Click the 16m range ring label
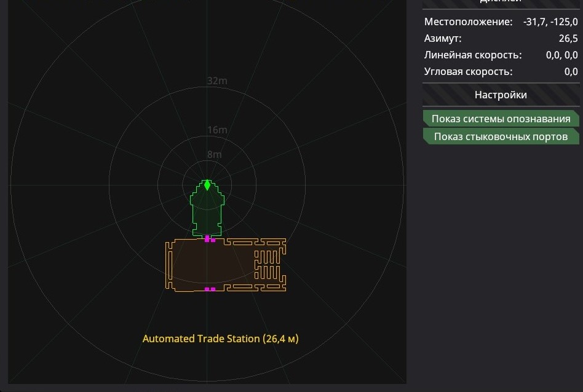This screenshot has height=392, width=583. tap(217, 130)
